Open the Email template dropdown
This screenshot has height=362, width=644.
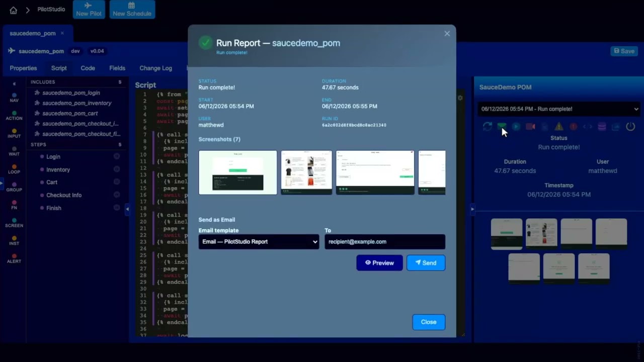[259, 242]
